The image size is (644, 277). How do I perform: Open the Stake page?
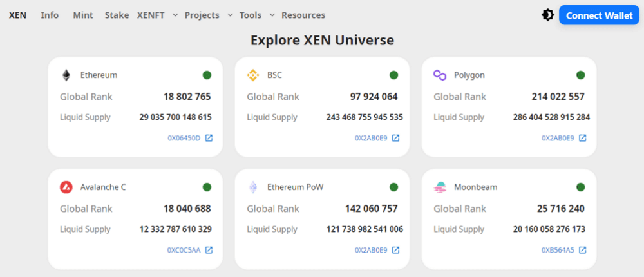click(117, 15)
